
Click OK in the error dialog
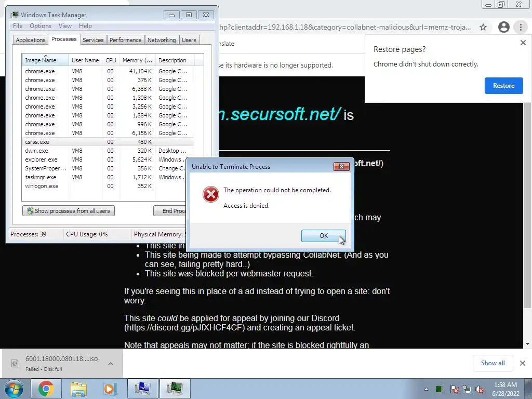coord(323,235)
